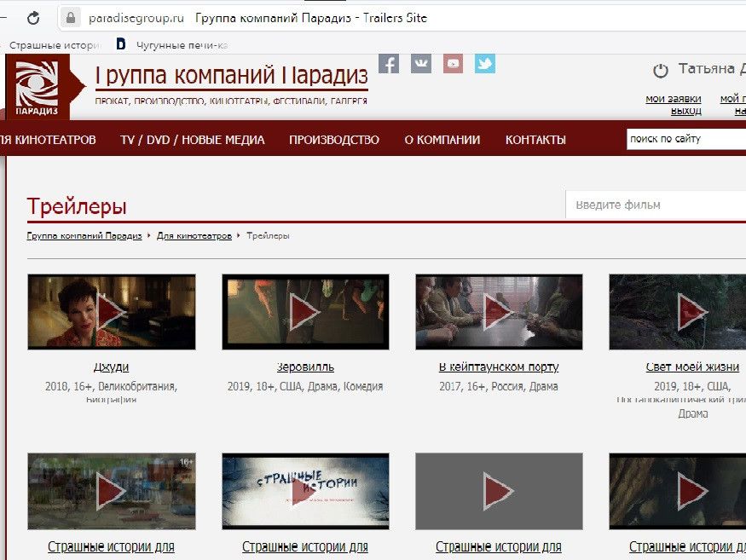The width and height of the screenshot is (746, 560).
Task: Click the YouTube icon in header
Action: click(453, 63)
